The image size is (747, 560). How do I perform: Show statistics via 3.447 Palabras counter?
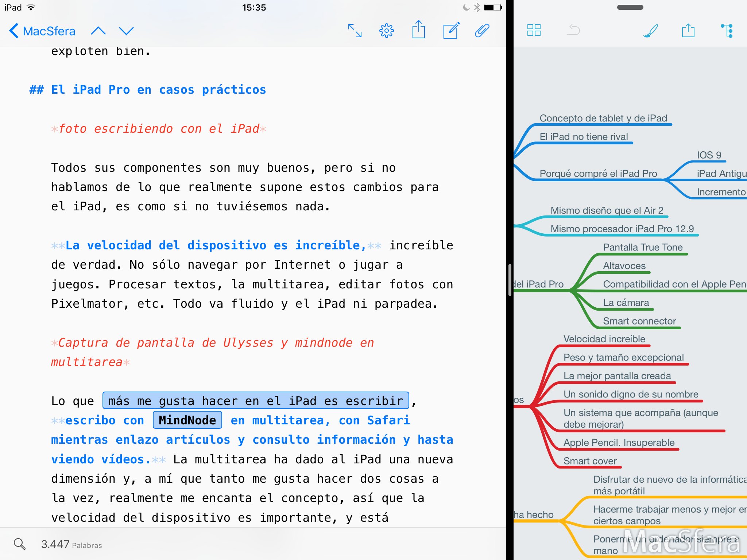(x=71, y=544)
